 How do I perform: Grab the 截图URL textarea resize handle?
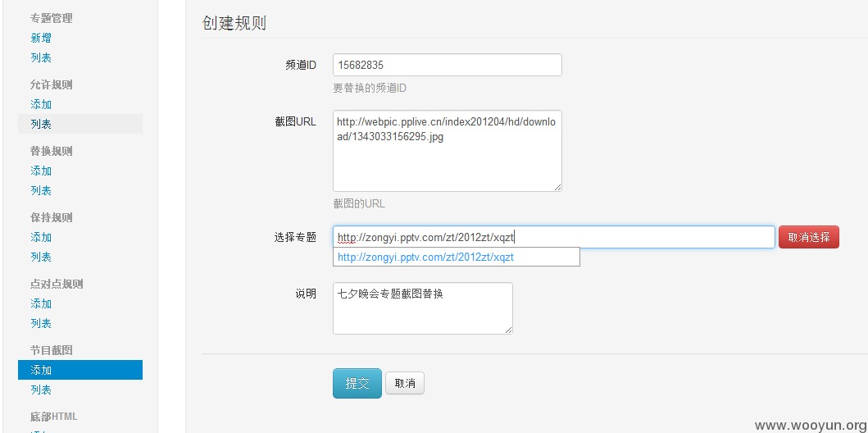tap(557, 187)
